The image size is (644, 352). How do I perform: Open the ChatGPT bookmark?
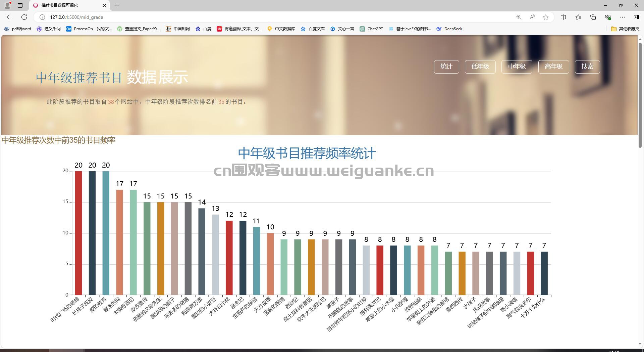point(371,29)
